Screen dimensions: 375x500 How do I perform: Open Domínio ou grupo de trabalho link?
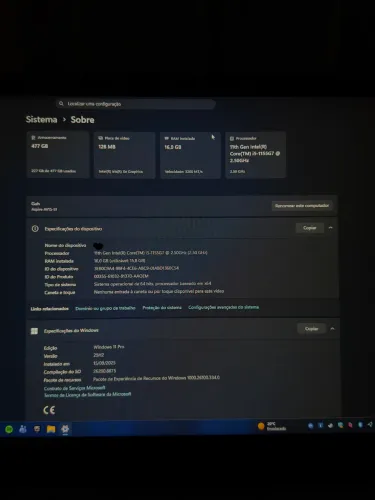tap(105, 308)
